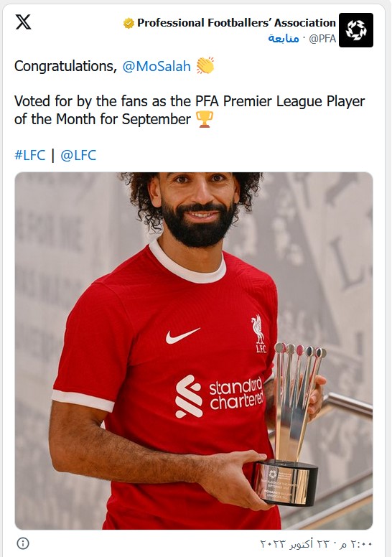
Task: Open the #LFC hashtag
Action: [x=30, y=155]
